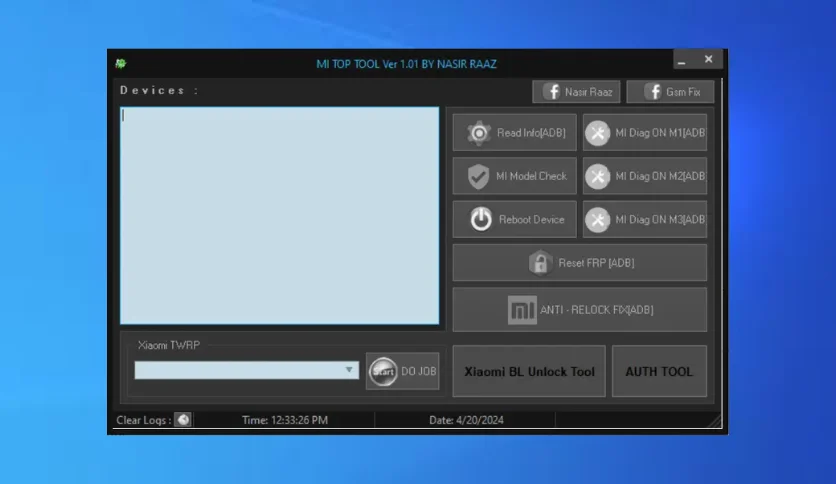Viewport: 836px width, 484px height.
Task: Click the green app icon in title bar
Action: (x=120, y=63)
